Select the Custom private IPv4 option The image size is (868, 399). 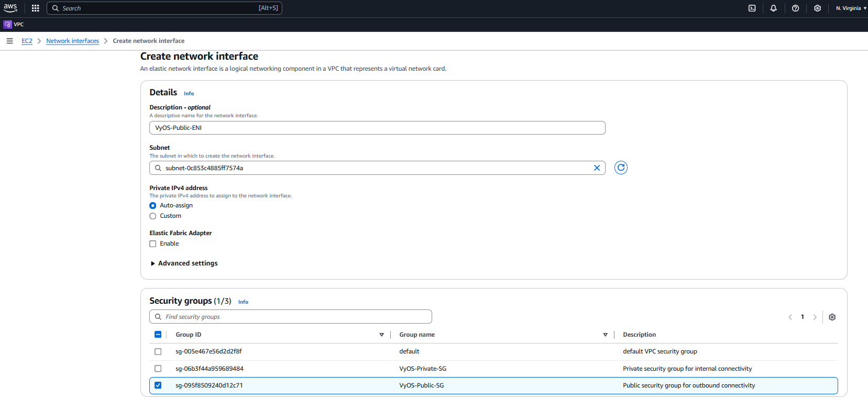tap(153, 216)
